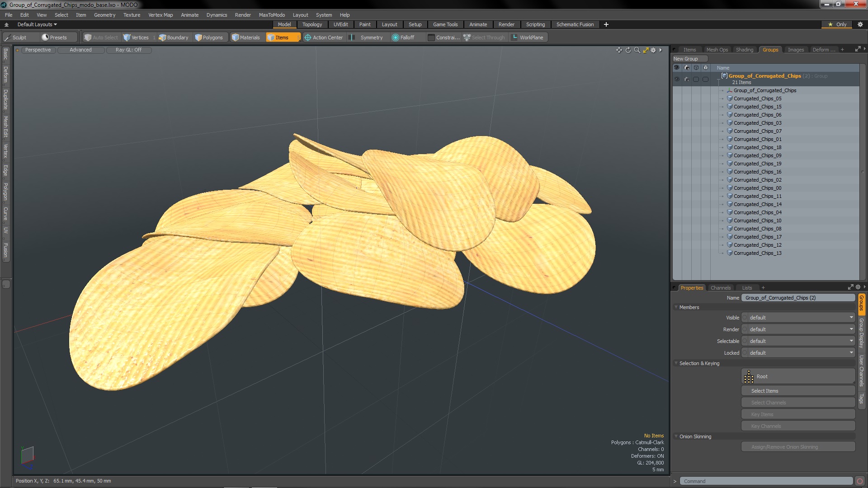Open the Locked dropdown
868x488 pixels.
800,353
